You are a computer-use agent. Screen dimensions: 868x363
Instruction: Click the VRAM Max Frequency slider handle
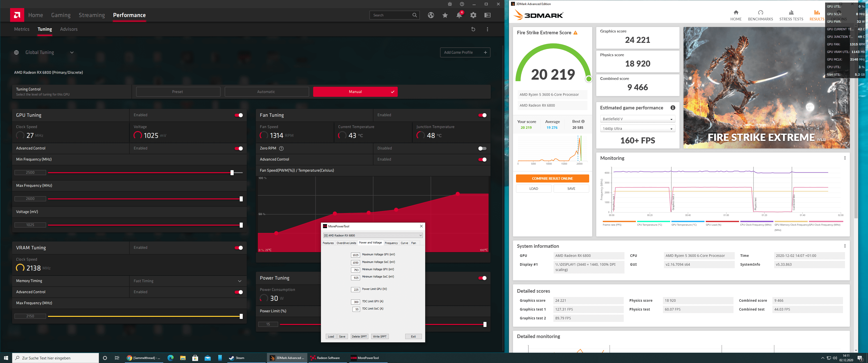click(x=241, y=317)
